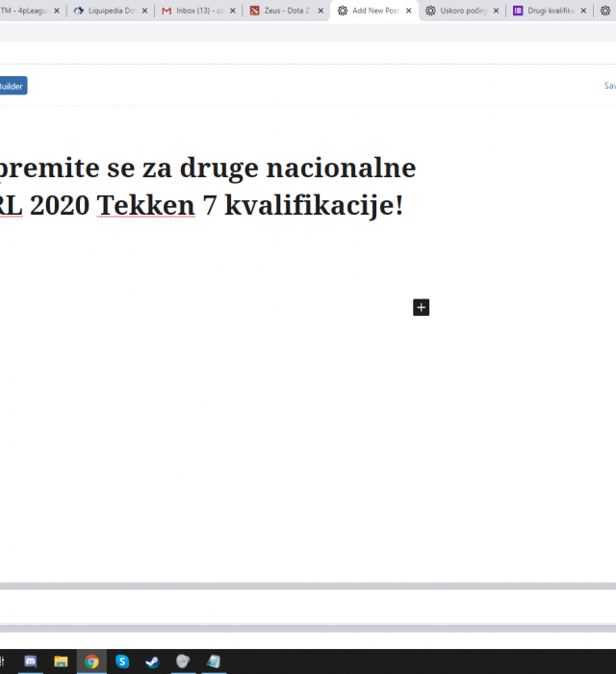The height and width of the screenshot is (674, 616).
Task: Close the Add New Post tab
Action: coord(409,11)
